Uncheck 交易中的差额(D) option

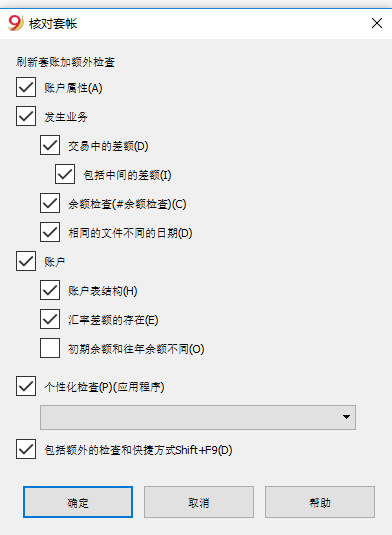coord(50,145)
